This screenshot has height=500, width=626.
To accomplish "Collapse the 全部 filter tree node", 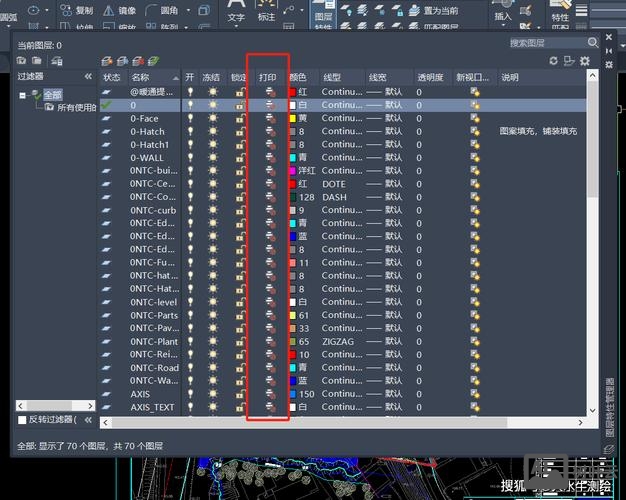I will click(23, 95).
